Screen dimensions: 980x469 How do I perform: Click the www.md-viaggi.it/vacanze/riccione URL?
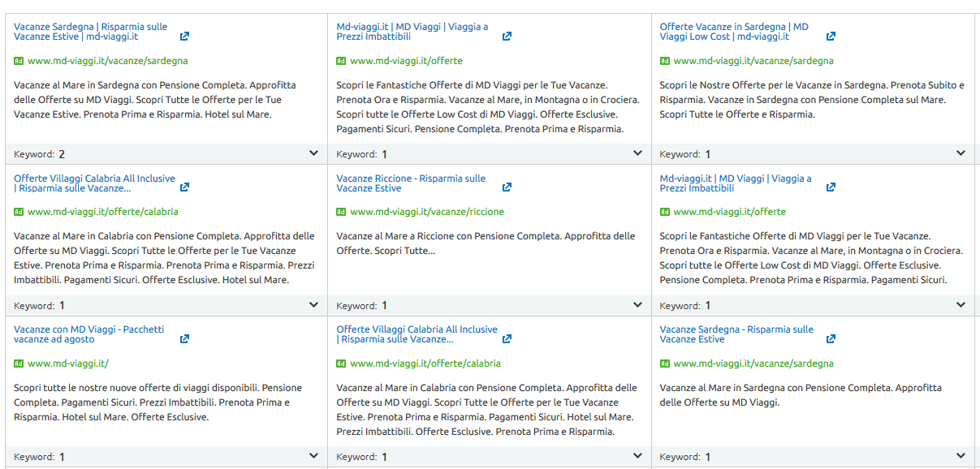click(427, 212)
